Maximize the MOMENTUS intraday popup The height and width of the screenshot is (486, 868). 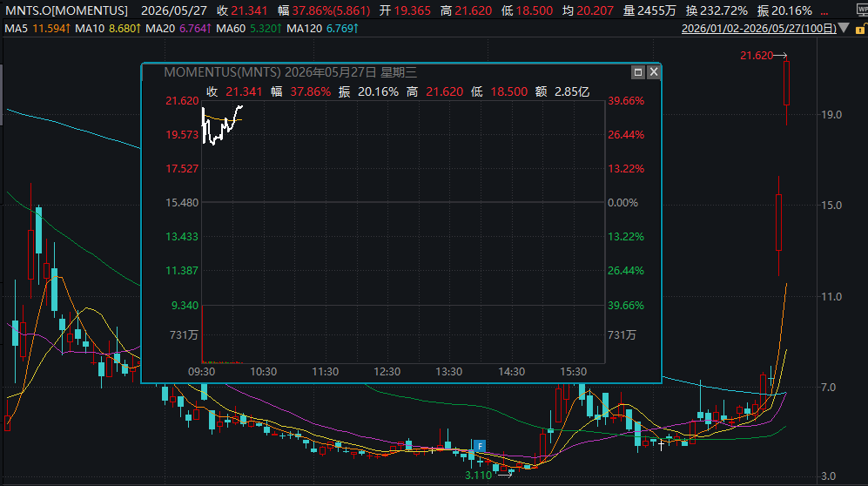[x=637, y=72]
